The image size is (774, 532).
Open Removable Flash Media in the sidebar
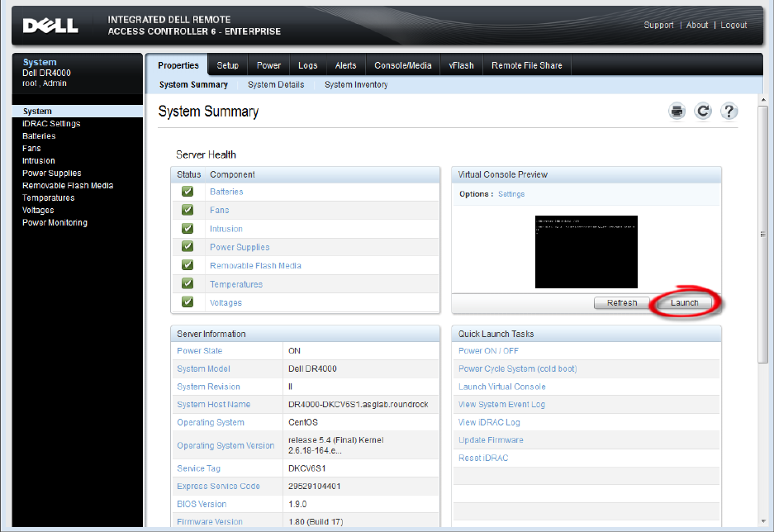point(68,185)
